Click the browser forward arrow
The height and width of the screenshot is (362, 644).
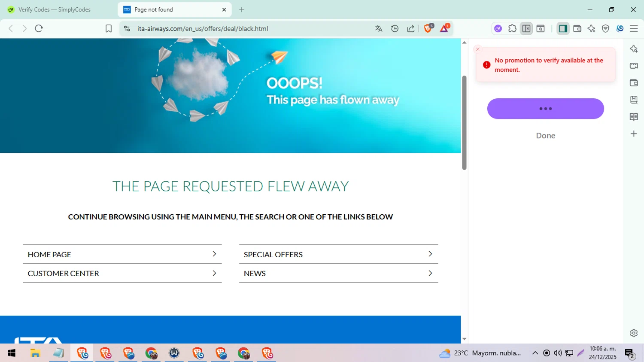pyautogui.click(x=24, y=28)
